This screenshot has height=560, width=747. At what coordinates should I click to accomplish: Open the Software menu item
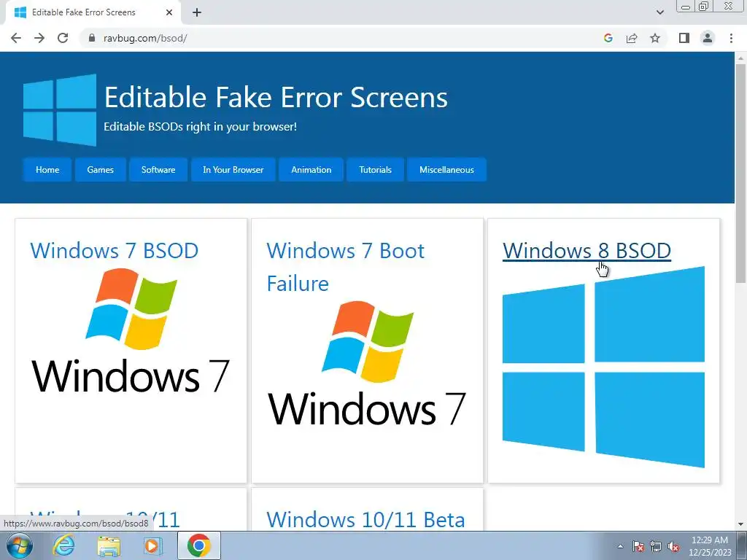click(x=158, y=169)
